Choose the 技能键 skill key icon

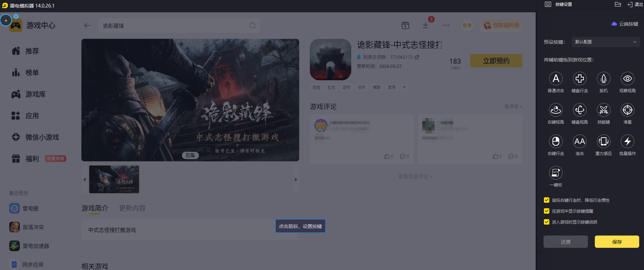pyautogui.click(x=604, y=110)
